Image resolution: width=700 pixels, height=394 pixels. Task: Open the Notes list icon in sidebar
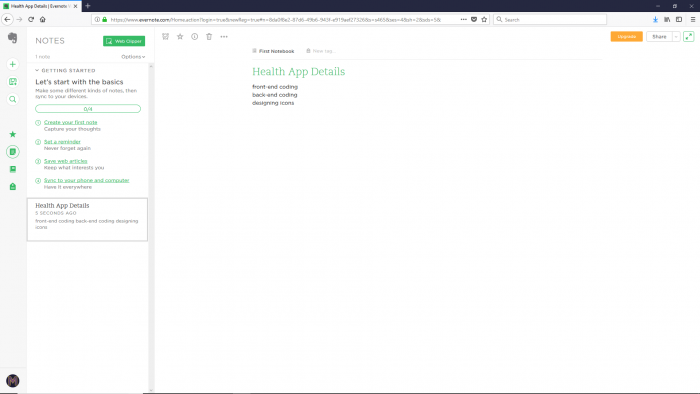click(x=12, y=152)
